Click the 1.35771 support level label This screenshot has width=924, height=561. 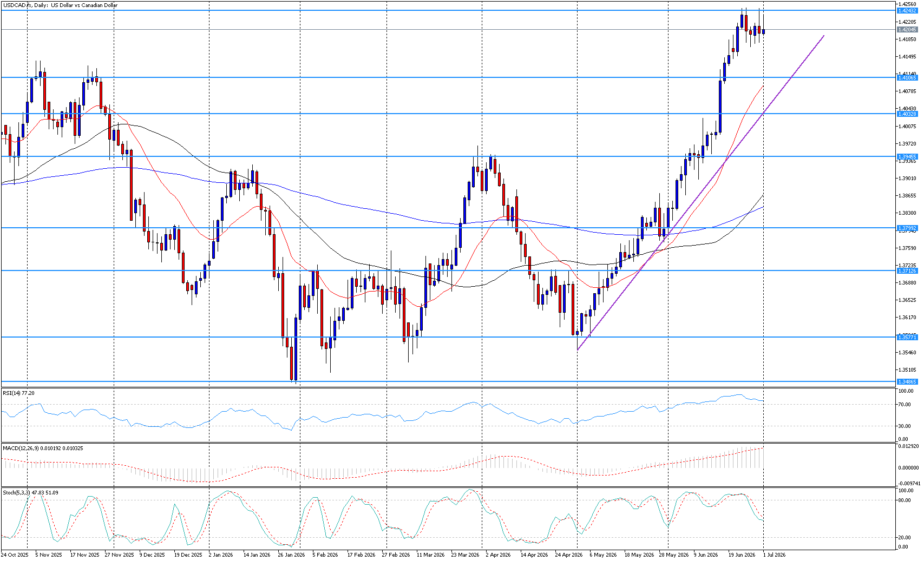[x=907, y=337]
